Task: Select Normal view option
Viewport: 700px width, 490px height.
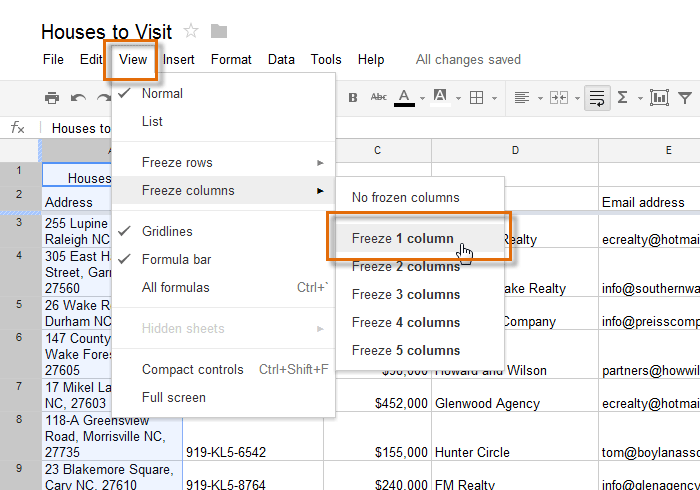Action: (223, 93)
